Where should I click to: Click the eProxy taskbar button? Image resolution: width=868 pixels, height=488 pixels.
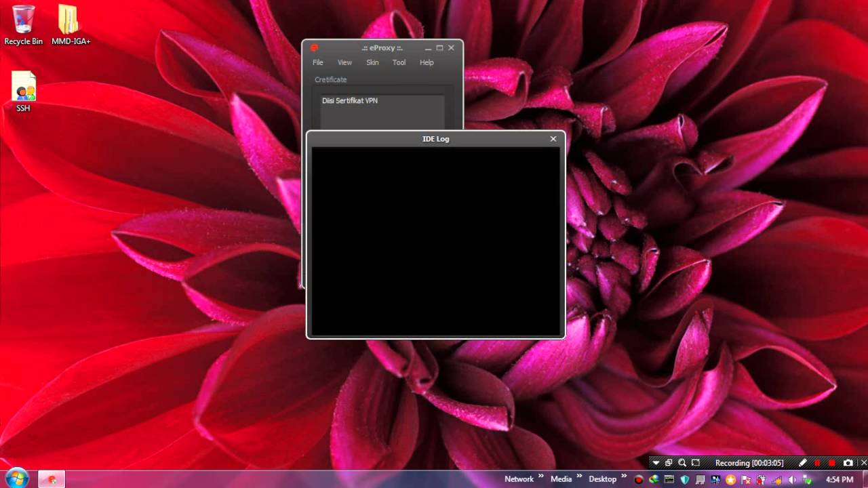(52, 479)
